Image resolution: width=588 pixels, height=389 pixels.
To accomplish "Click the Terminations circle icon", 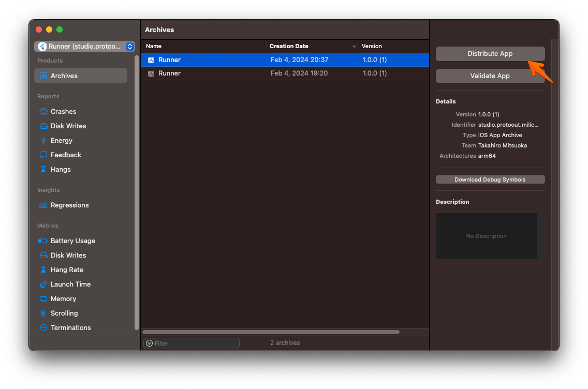I will tap(43, 327).
